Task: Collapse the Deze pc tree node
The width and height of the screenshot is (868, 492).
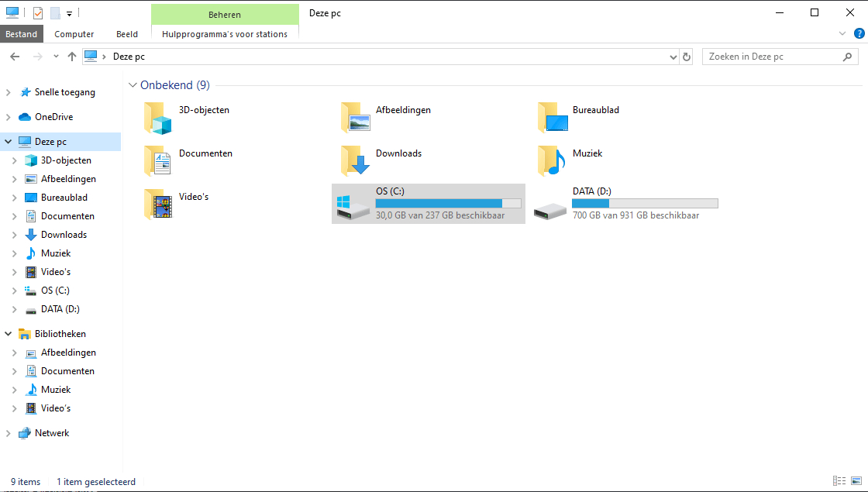Action: tap(9, 142)
